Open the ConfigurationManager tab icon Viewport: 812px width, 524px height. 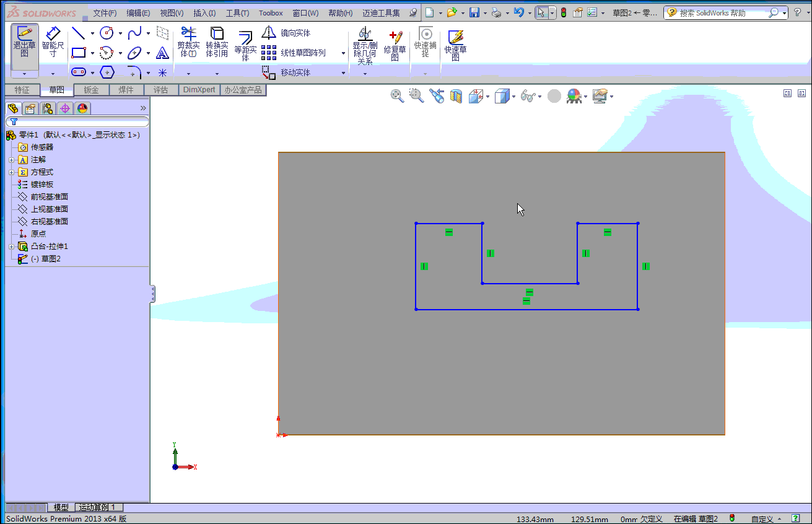click(x=47, y=109)
